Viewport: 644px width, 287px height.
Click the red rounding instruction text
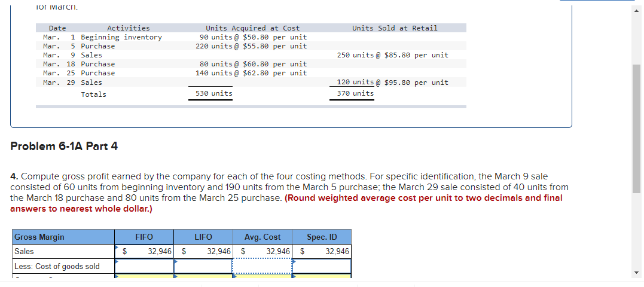[x=286, y=203]
